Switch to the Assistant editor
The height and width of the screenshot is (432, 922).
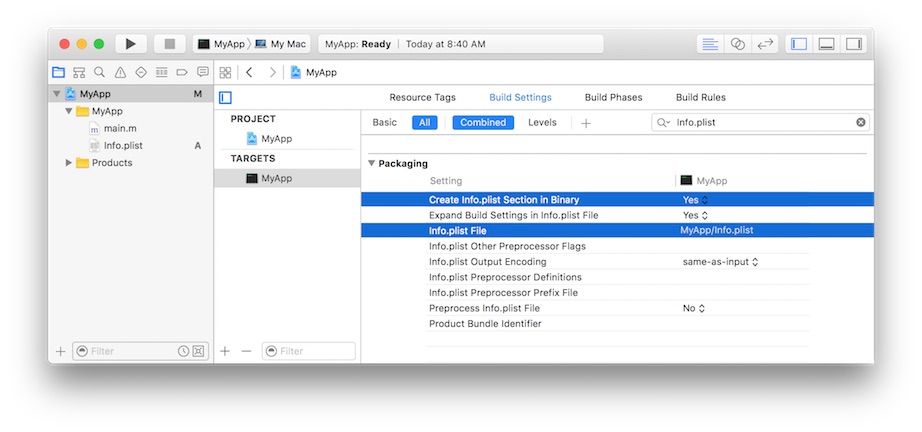pos(737,44)
